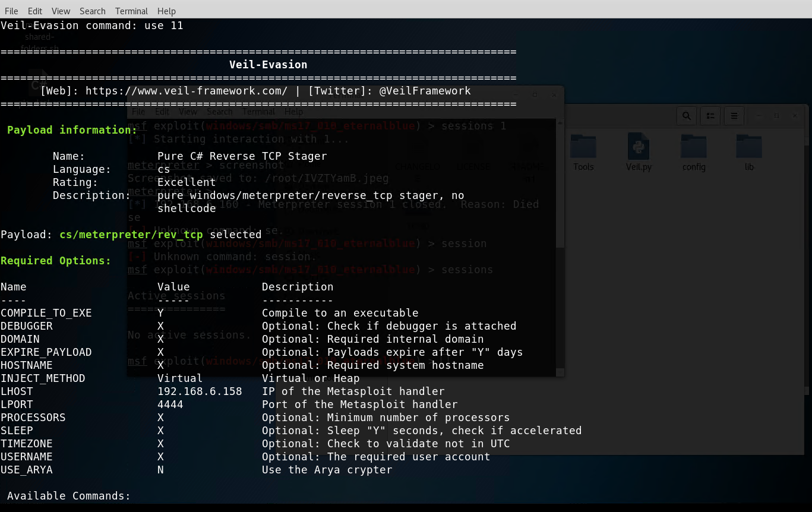The height and width of the screenshot is (512, 812).
Task: Click the USE_ARYA option name
Action: (x=26, y=470)
